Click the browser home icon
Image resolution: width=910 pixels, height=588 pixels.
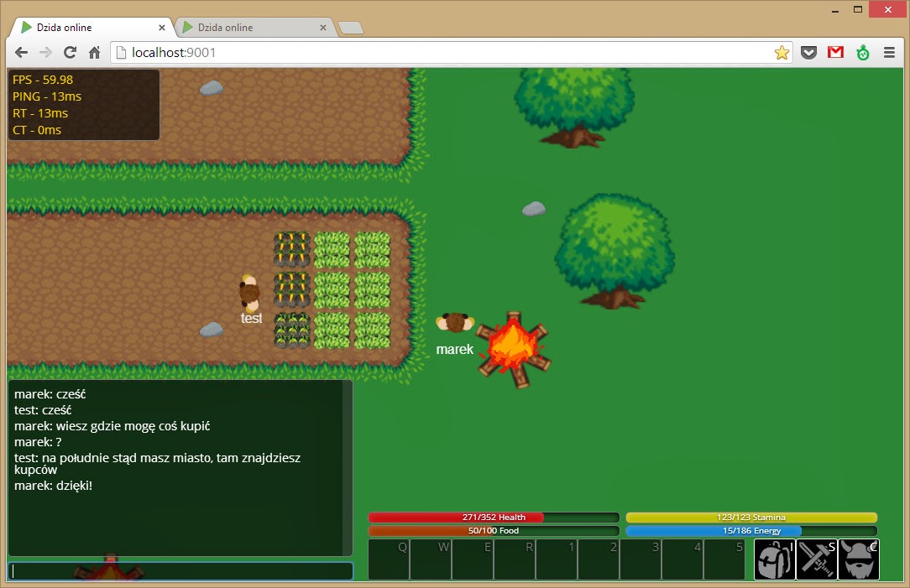pos(95,53)
